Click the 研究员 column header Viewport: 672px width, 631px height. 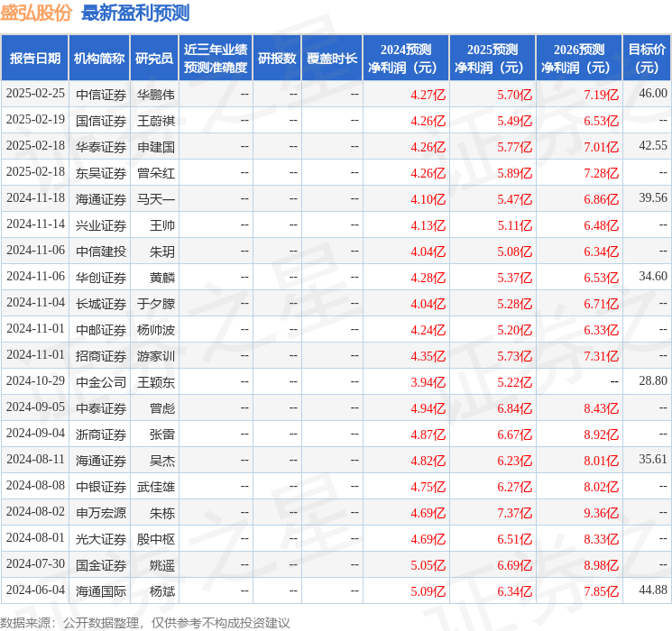tap(154, 59)
